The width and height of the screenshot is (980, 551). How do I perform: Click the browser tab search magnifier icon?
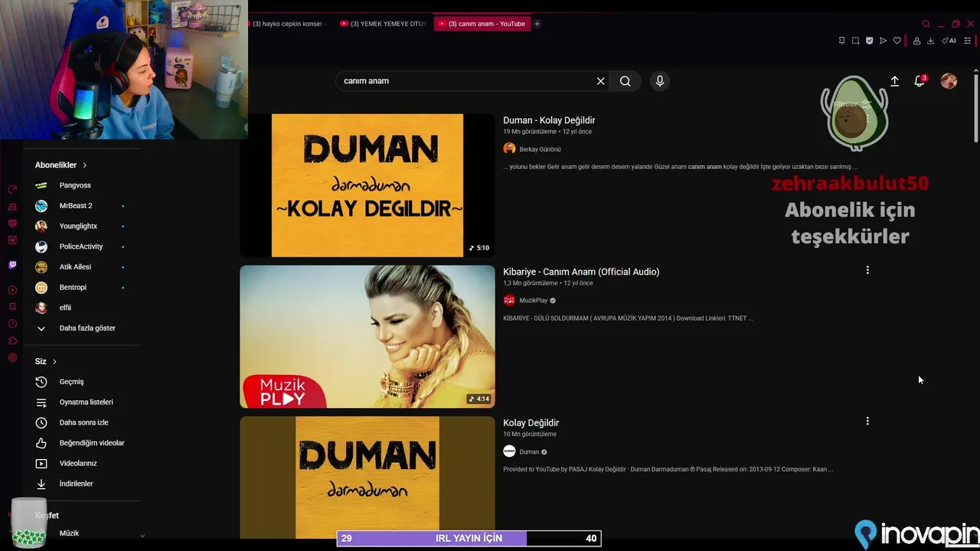926,24
